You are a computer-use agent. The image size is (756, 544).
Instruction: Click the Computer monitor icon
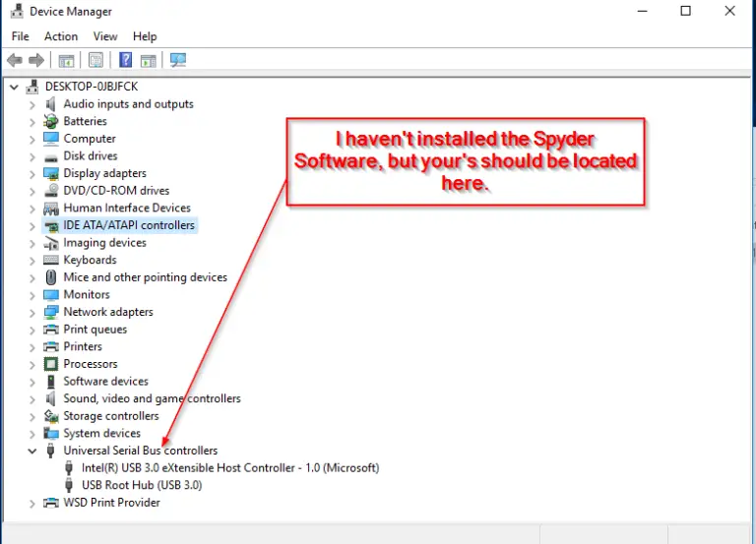(x=50, y=139)
